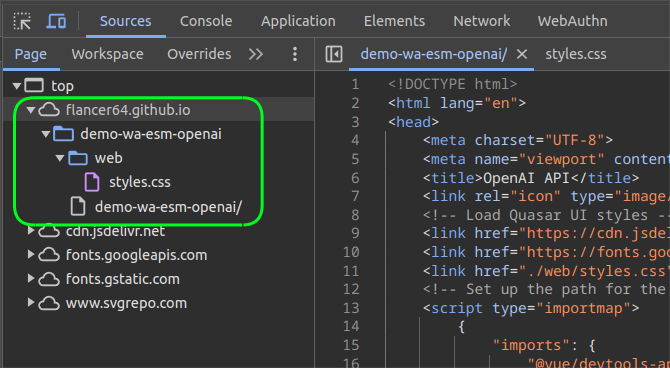Screen dimensions: 670x368
Task: Select the top label in tree
Action: [x=62, y=86]
